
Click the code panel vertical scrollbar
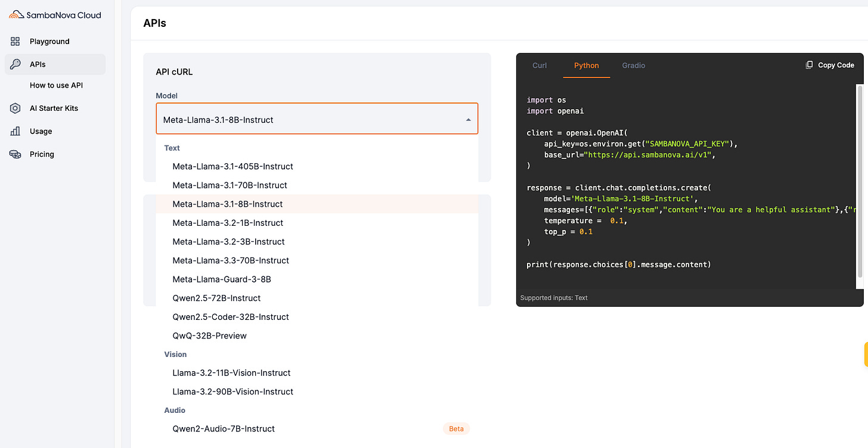point(860,181)
